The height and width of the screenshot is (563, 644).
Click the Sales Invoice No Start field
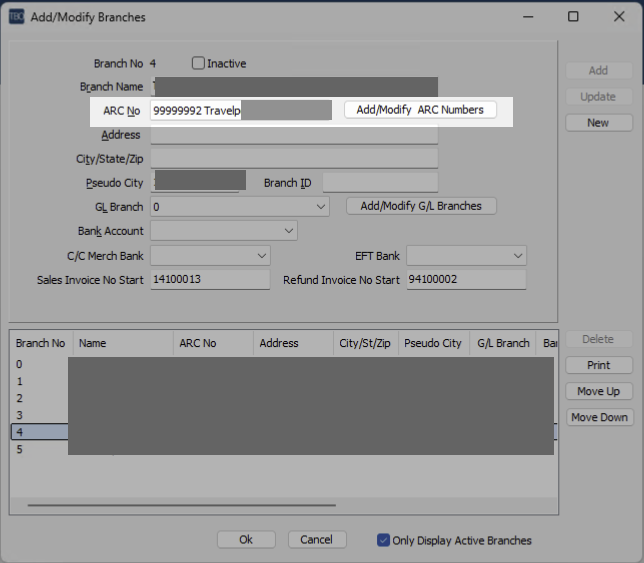(209, 280)
